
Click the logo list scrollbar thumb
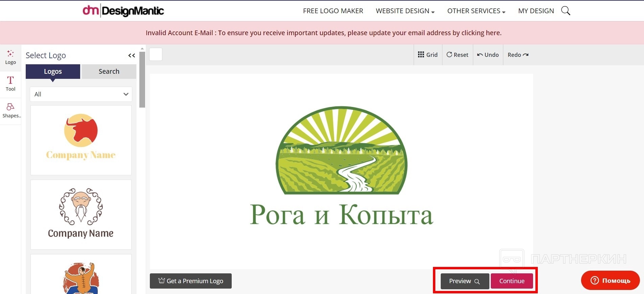pos(142,80)
